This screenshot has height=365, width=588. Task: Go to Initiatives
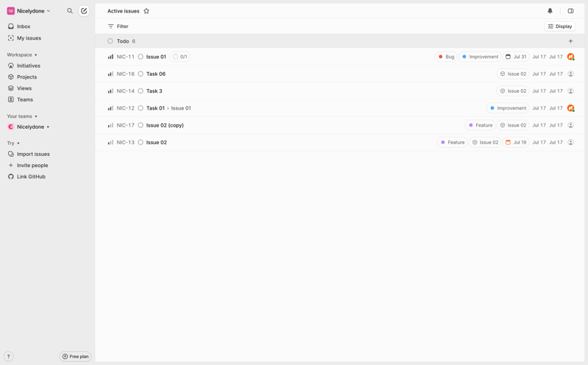tap(29, 65)
